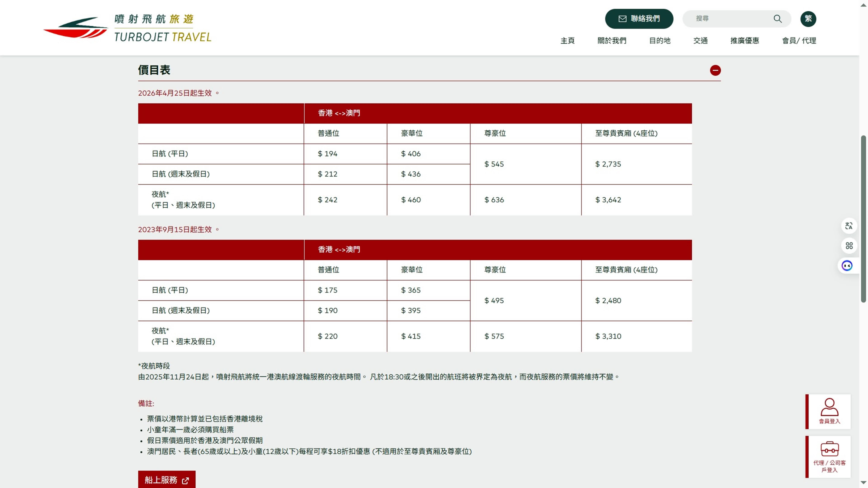Screen dimensions: 868x488
Task: Click the search magnifier icon
Action: click(x=777, y=19)
